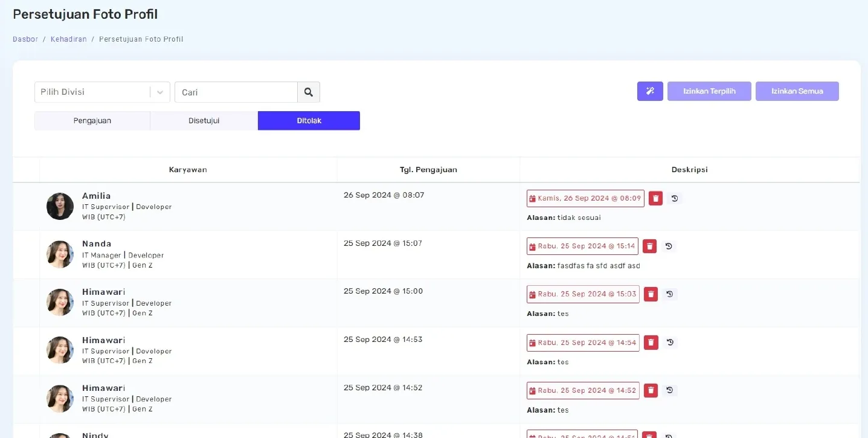Switch to the Disetujui tab

click(x=204, y=121)
